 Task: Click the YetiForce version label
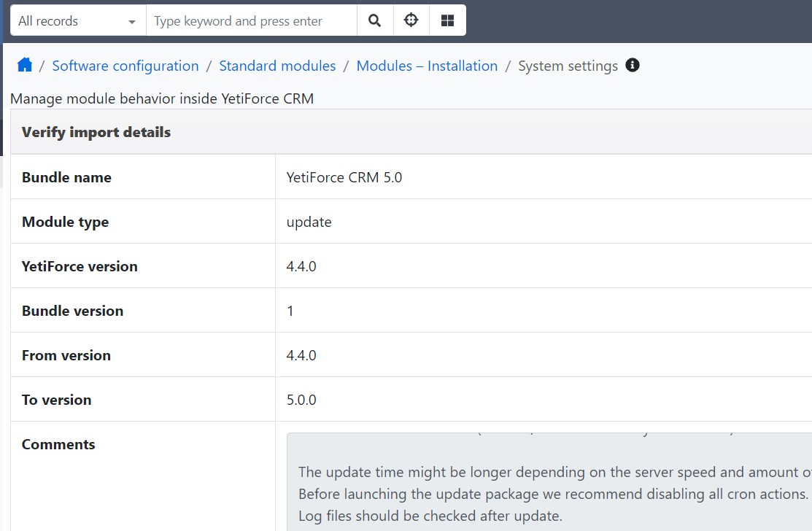(80, 266)
